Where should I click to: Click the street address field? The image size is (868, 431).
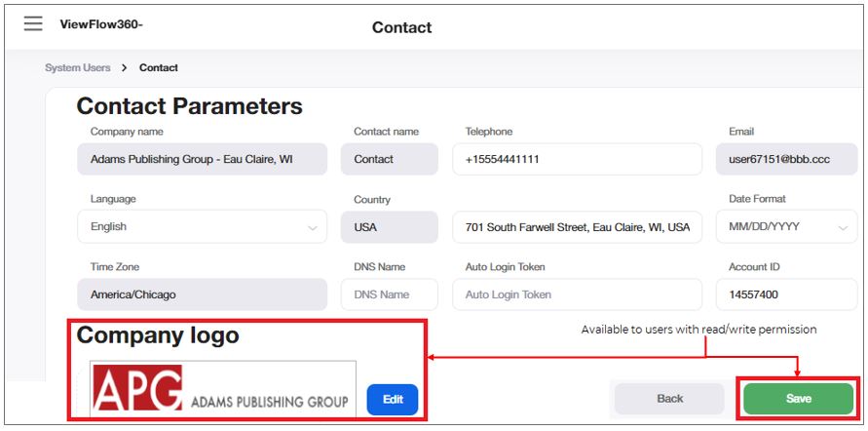tap(577, 227)
